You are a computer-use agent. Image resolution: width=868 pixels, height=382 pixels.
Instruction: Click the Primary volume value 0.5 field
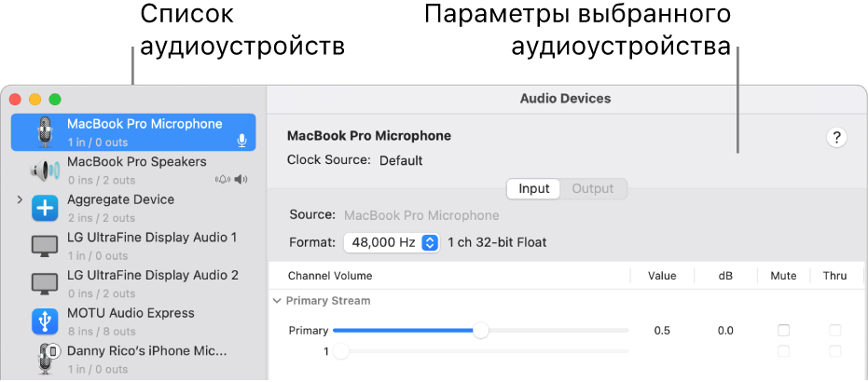[662, 331]
